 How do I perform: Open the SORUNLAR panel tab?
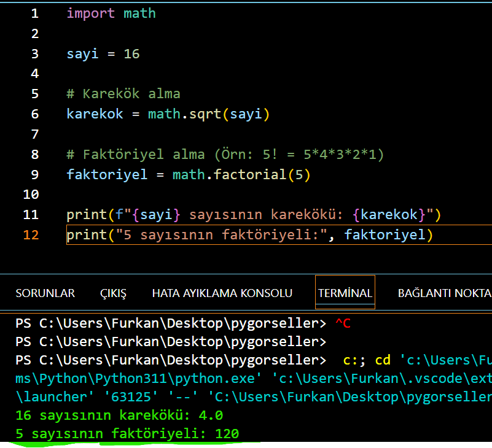(x=45, y=293)
